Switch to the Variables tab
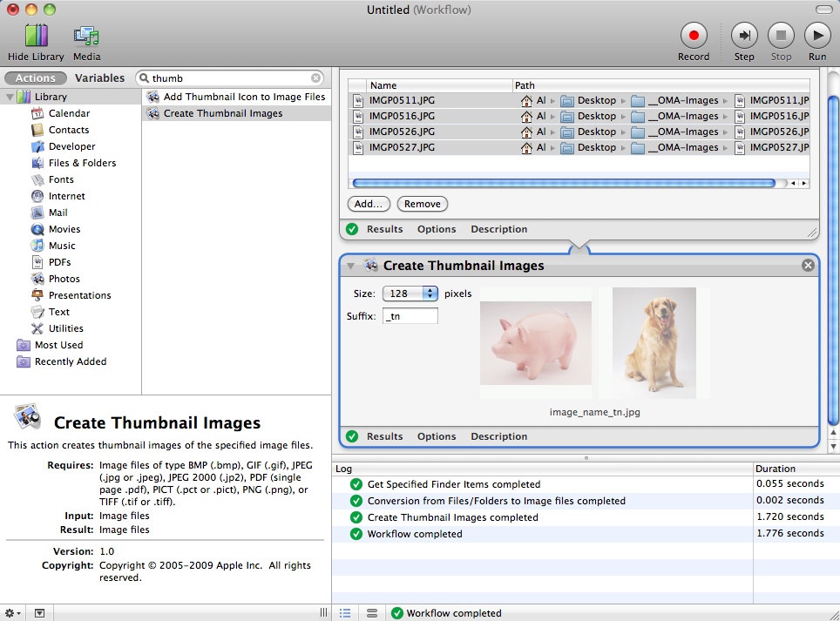 click(99, 78)
